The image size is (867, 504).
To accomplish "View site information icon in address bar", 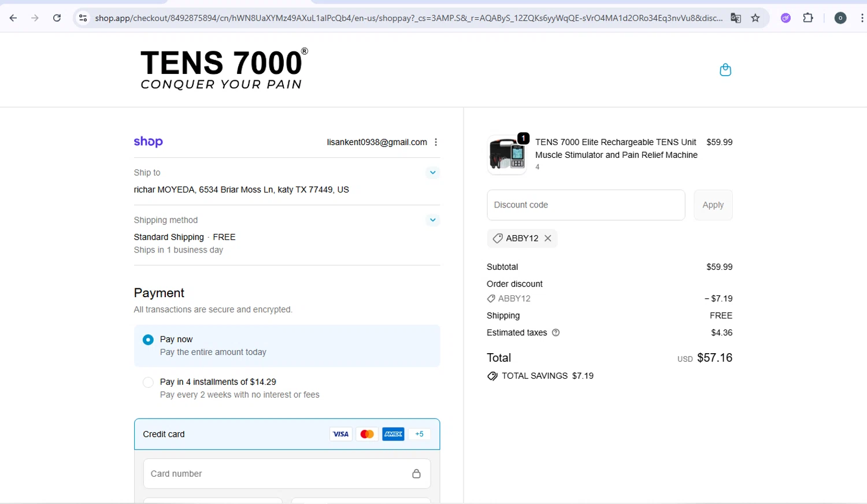I will click(x=83, y=18).
